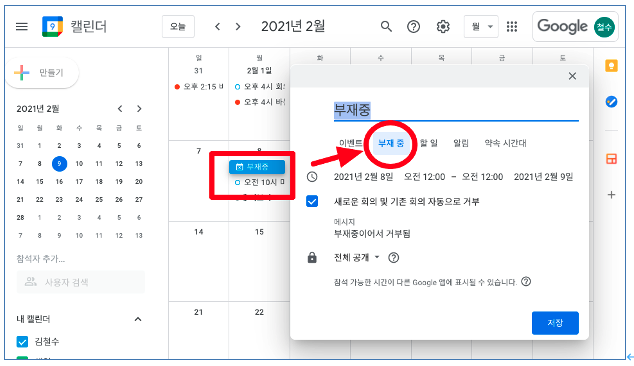Open 오전 10시 event on the 8th
This screenshot has width=634, height=366.
point(259,182)
